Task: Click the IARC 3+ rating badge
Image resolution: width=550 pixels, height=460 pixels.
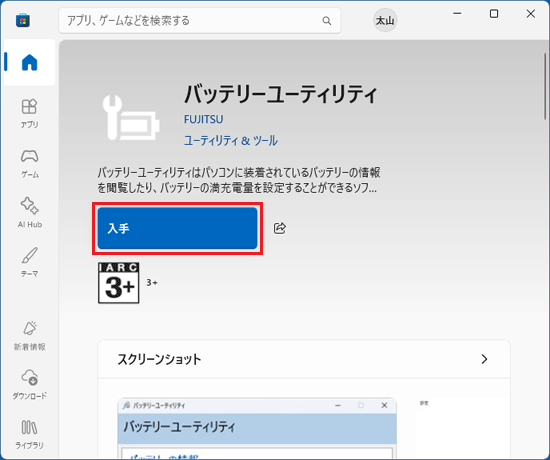Action: (119, 283)
